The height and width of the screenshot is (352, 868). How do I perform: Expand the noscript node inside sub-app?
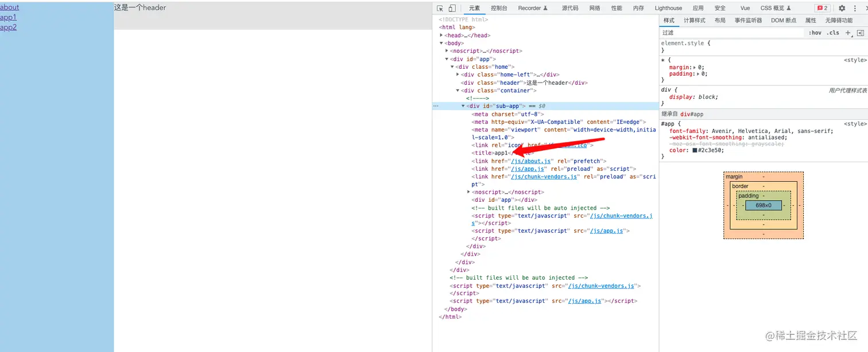468,191
